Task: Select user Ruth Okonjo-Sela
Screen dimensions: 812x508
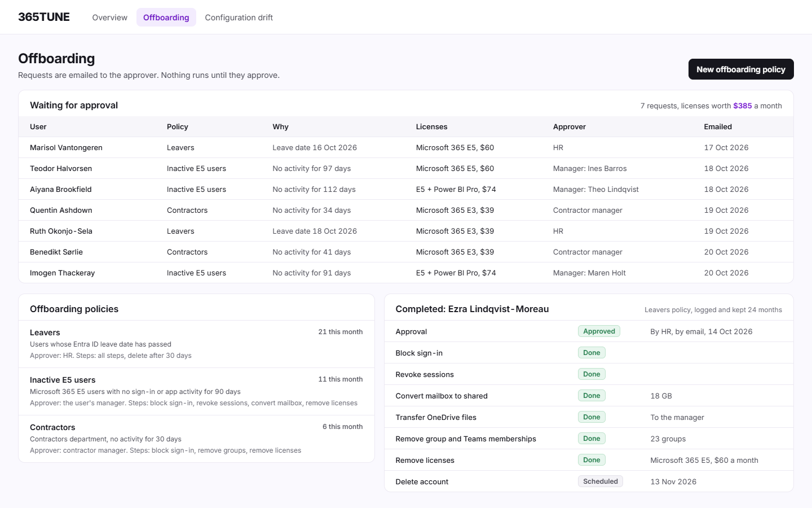Action: pyautogui.click(x=61, y=231)
